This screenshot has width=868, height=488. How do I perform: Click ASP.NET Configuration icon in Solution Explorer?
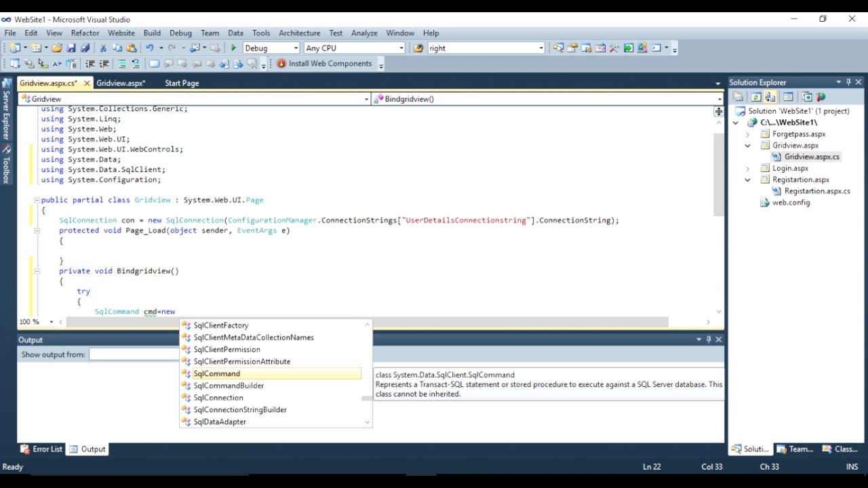[821, 97]
